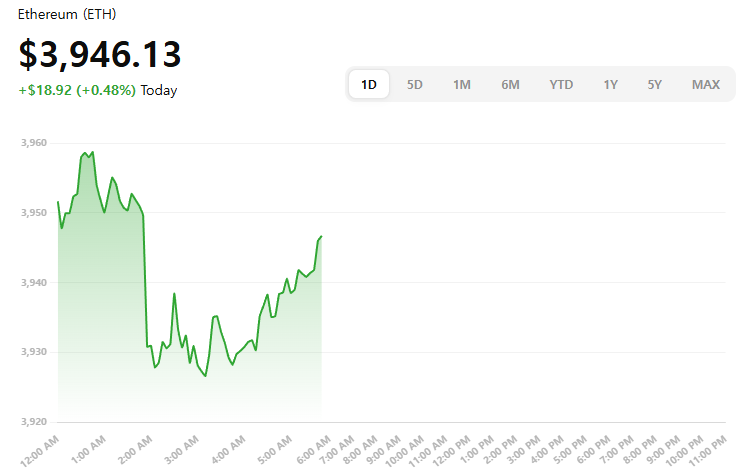This screenshot has height=472, width=755.
Task: Select the MAX range tab
Action: 705,85
